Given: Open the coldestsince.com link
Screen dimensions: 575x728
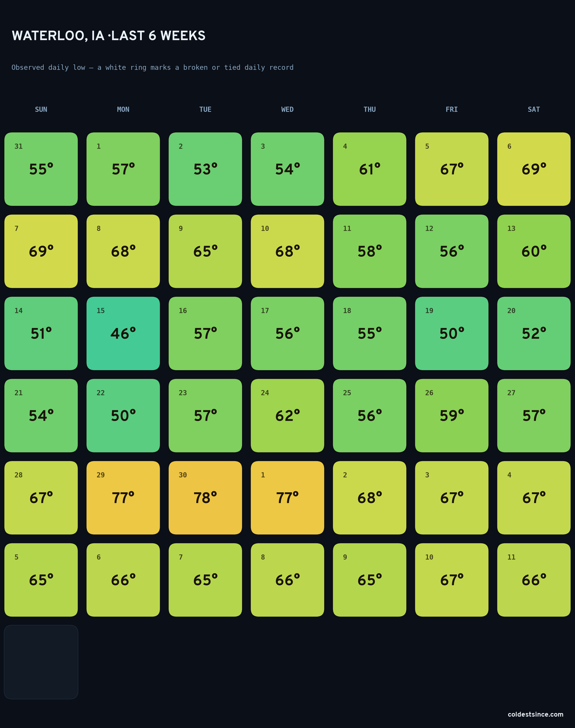Looking at the screenshot, I should click(x=536, y=714).
